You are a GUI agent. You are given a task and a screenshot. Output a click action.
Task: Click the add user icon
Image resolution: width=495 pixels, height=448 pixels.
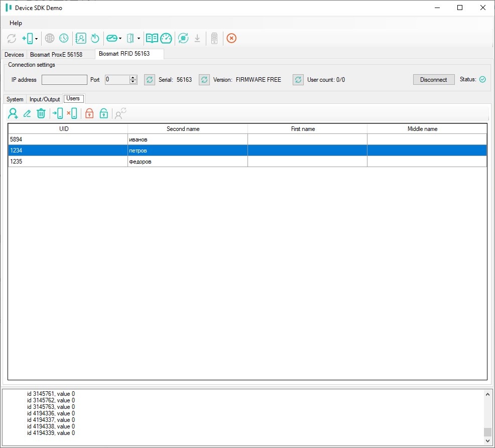(x=13, y=113)
